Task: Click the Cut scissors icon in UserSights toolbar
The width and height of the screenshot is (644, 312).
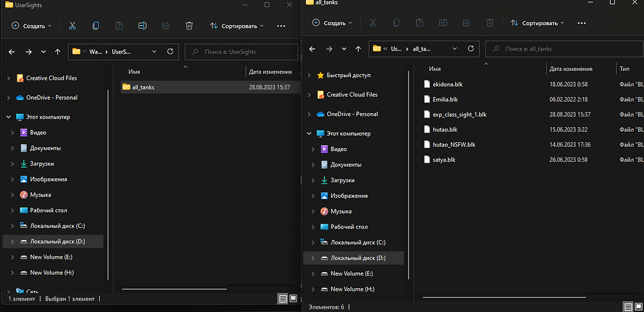Action: pyautogui.click(x=72, y=26)
